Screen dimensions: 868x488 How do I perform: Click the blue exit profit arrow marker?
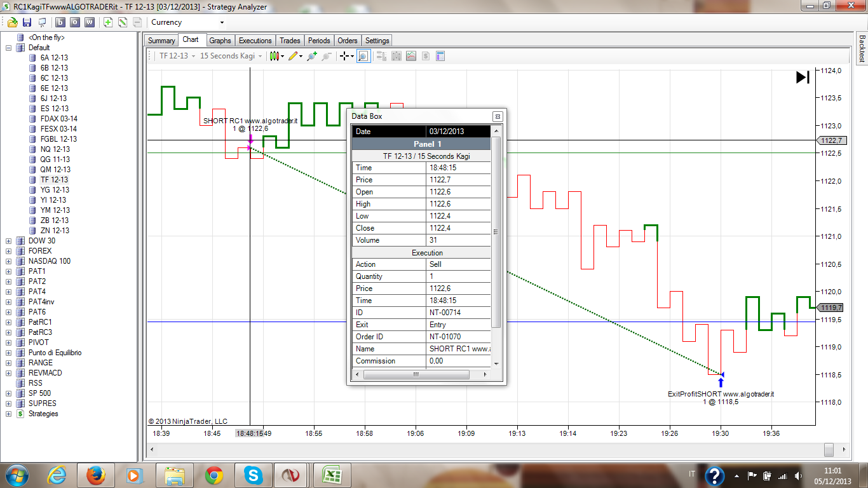pyautogui.click(x=721, y=381)
